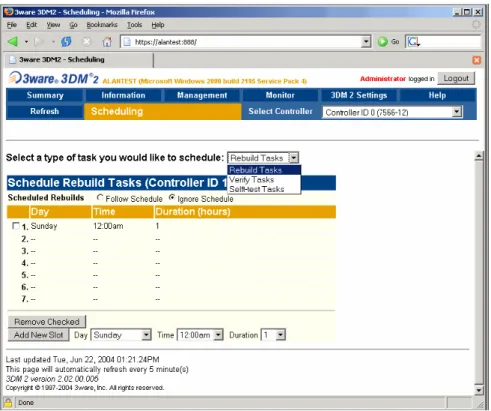Click the page scrollbar up arrow
Viewport: 491px width, 411px height.
479,156
